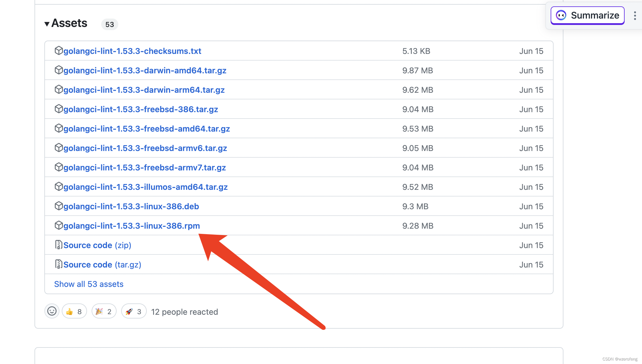Click package icon beside linux-386.deb asset
This screenshot has height=364, width=642.
pos(59,206)
